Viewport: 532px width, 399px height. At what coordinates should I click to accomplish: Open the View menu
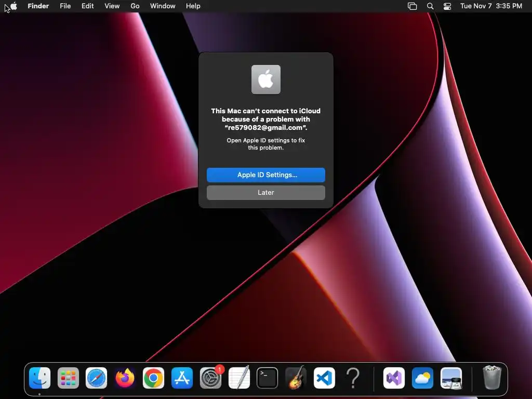[112, 6]
